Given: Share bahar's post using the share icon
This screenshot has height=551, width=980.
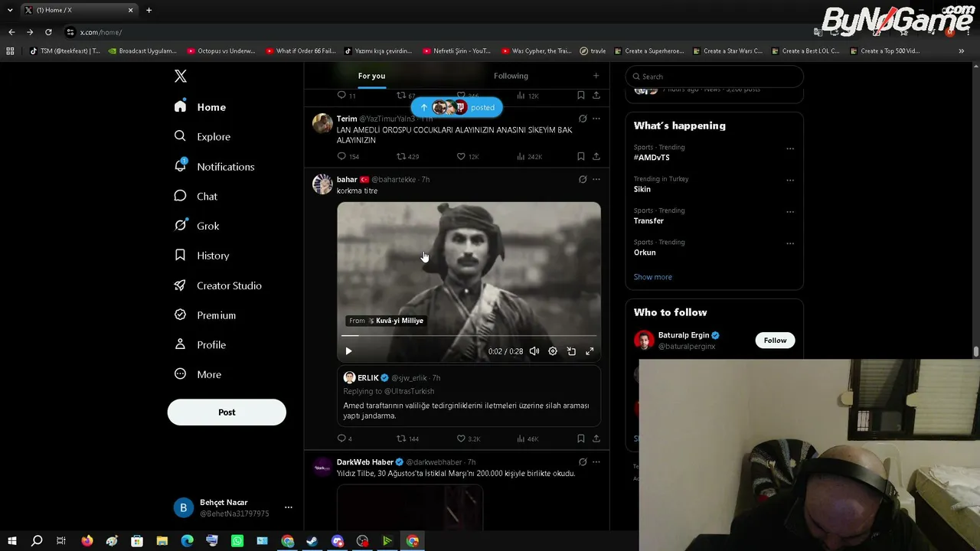Looking at the screenshot, I should coord(596,439).
